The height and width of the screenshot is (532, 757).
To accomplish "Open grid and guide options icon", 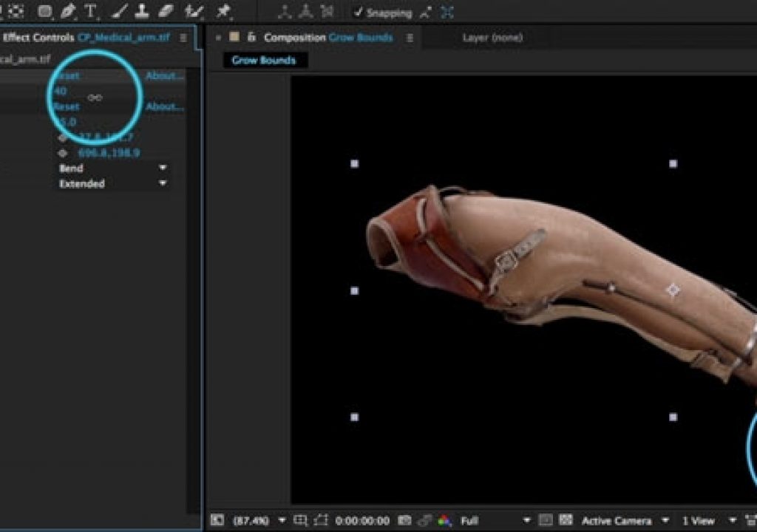I will (x=300, y=520).
